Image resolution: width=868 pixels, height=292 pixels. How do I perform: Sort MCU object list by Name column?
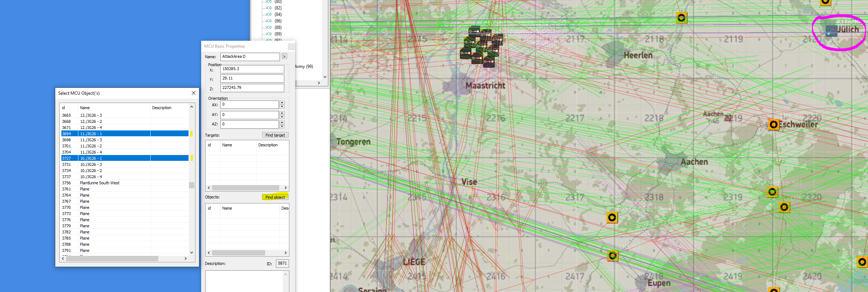(x=114, y=108)
